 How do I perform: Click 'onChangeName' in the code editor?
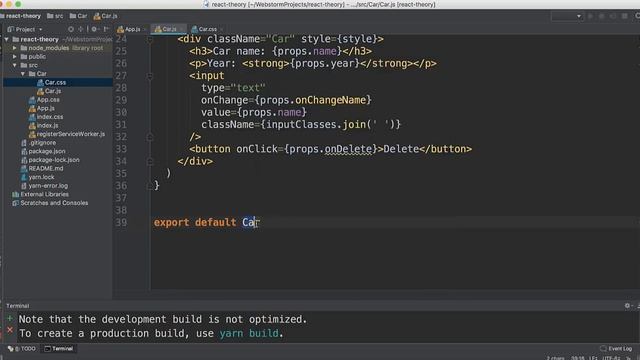(330, 100)
